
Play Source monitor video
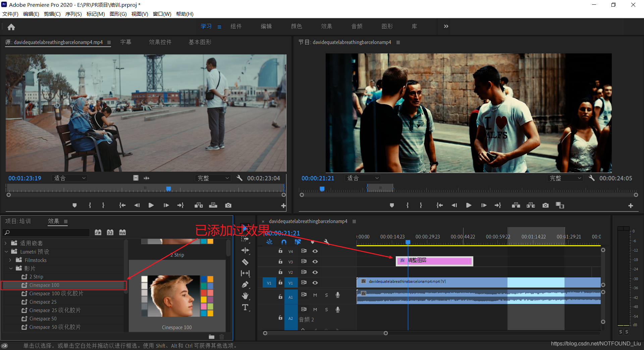click(x=151, y=205)
